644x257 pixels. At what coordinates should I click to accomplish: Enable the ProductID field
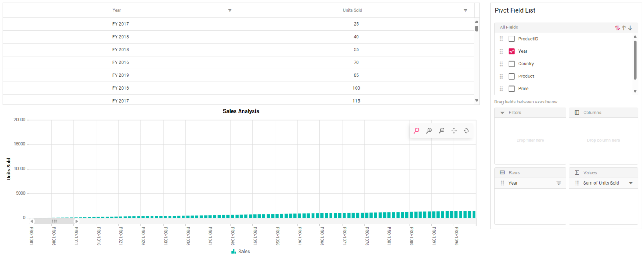tap(512, 38)
